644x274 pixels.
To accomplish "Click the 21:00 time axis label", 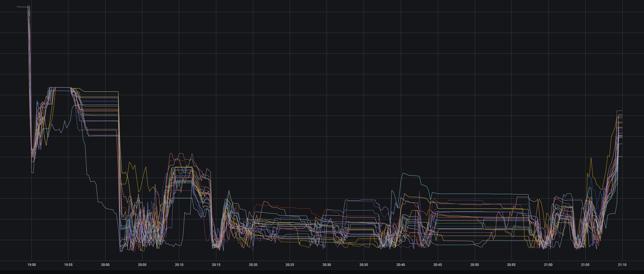I will click(x=548, y=265).
